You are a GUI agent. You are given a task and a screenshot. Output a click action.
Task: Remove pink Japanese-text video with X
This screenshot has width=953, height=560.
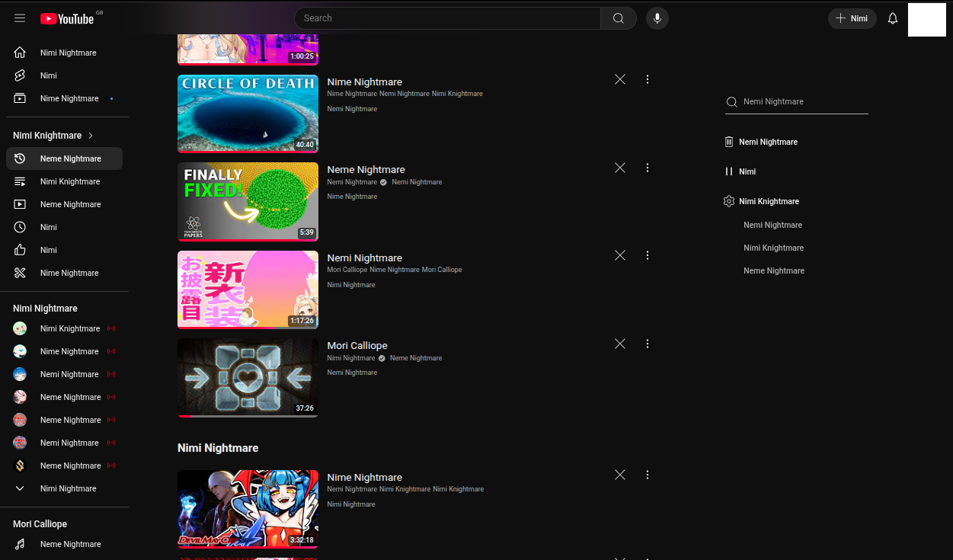click(x=620, y=255)
